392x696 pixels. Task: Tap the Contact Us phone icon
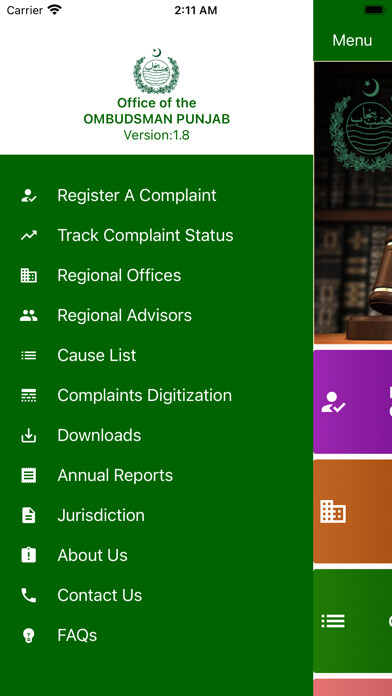(29, 595)
